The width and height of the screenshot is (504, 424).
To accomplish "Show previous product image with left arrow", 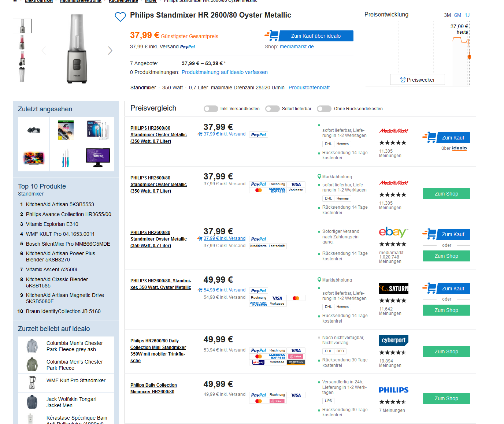I will coord(44,51).
